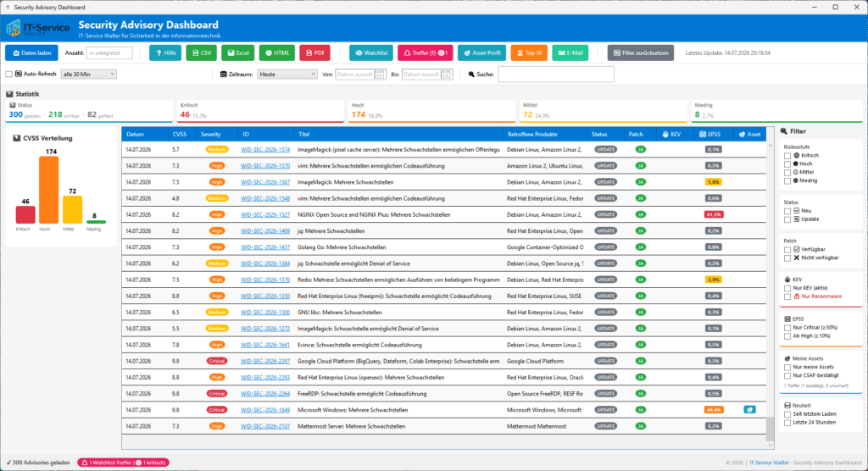Send report via E-Mail button
Viewport: 868px width, 471px height.
(570, 53)
